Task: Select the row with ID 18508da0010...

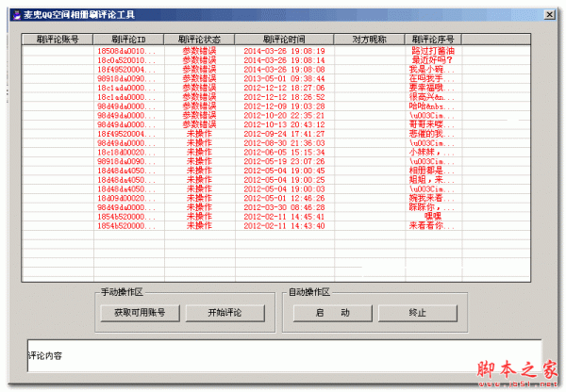Action: pos(276,51)
